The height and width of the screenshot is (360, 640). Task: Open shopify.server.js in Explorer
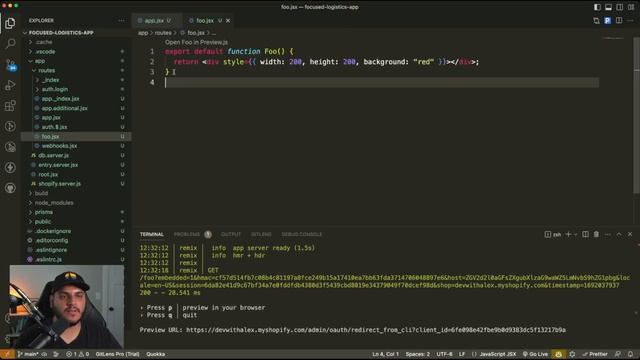pyautogui.click(x=59, y=184)
